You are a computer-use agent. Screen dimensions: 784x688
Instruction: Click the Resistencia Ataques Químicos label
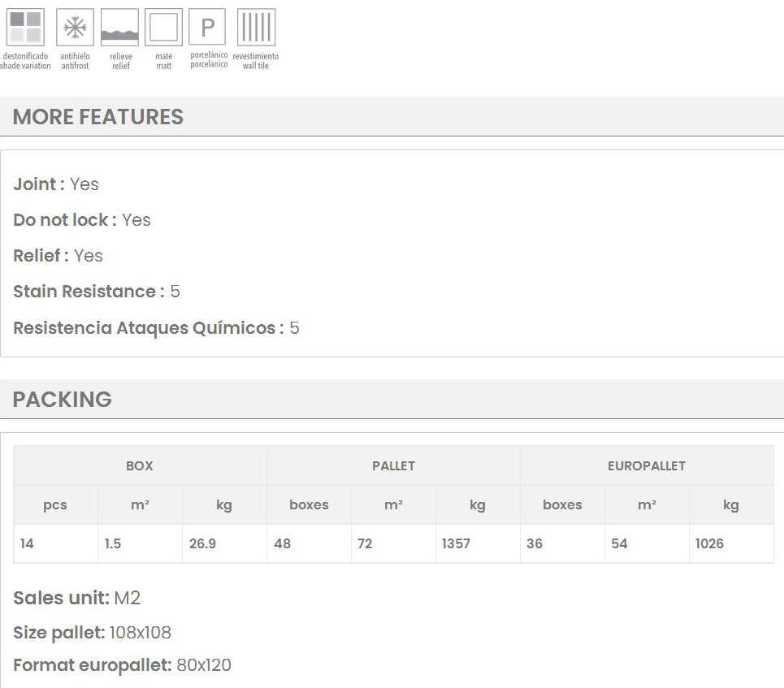pos(149,328)
